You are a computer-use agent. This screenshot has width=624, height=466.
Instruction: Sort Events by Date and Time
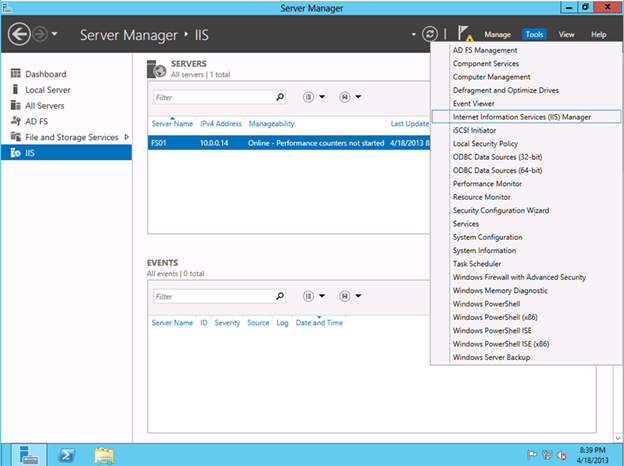click(319, 323)
